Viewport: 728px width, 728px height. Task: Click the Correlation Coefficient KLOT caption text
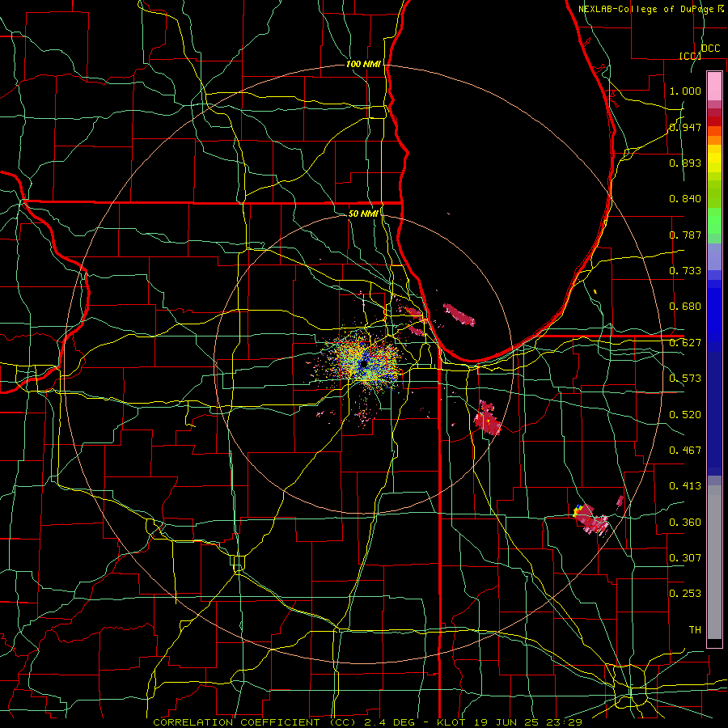coord(368,722)
